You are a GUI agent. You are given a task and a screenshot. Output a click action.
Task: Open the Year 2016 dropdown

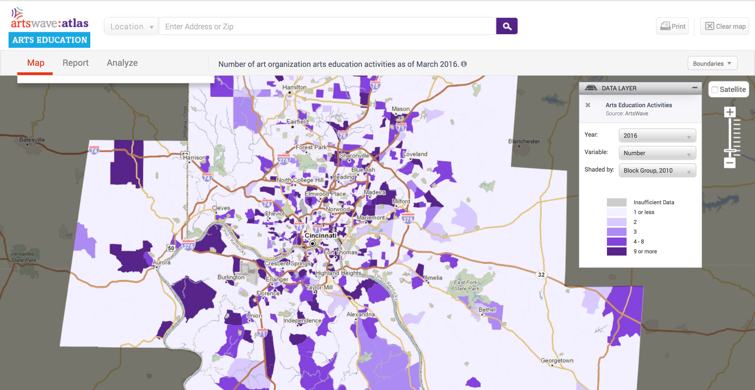pyautogui.click(x=657, y=136)
